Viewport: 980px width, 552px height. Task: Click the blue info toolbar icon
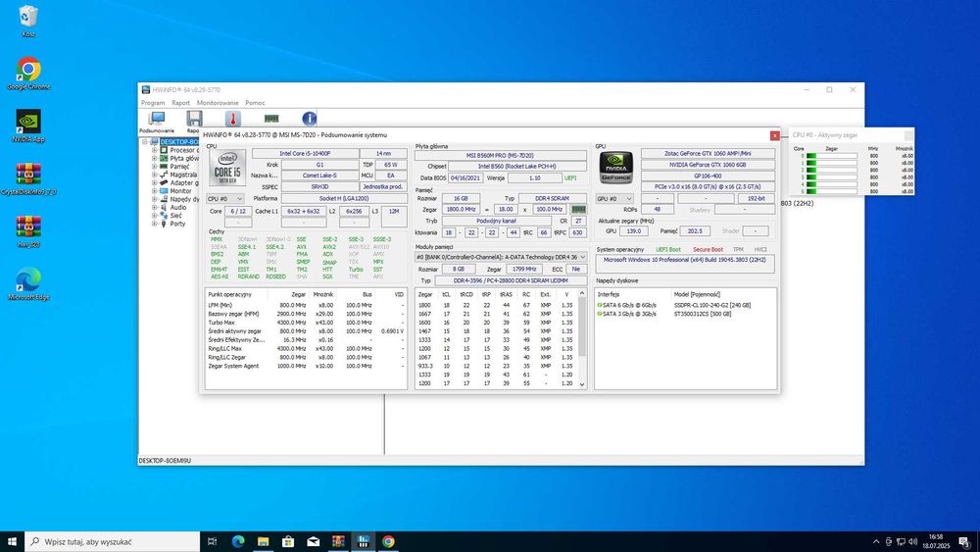(309, 119)
